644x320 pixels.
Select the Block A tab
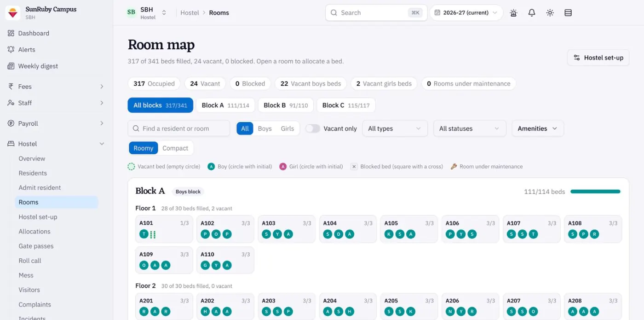click(x=225, y=105)
